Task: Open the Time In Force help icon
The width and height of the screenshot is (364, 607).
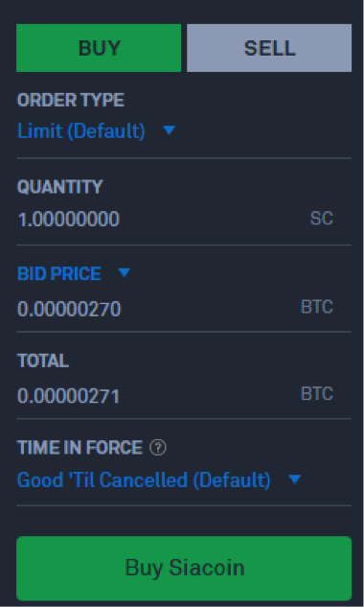Action: click(x=158, y=448)
